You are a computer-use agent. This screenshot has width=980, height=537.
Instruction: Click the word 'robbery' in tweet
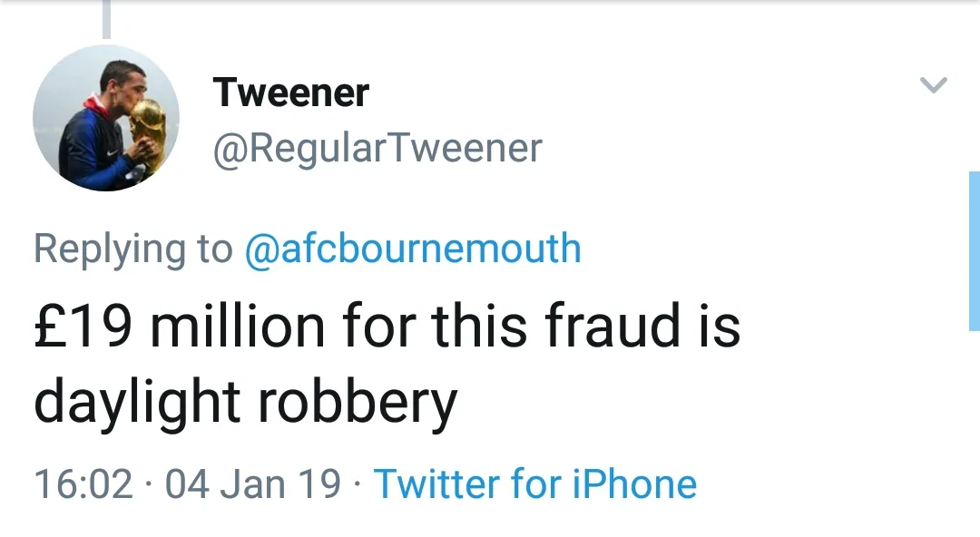[x=355, y=402]
